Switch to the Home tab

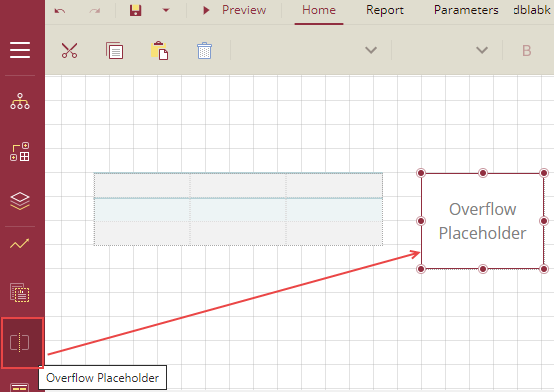click(319, 10)
